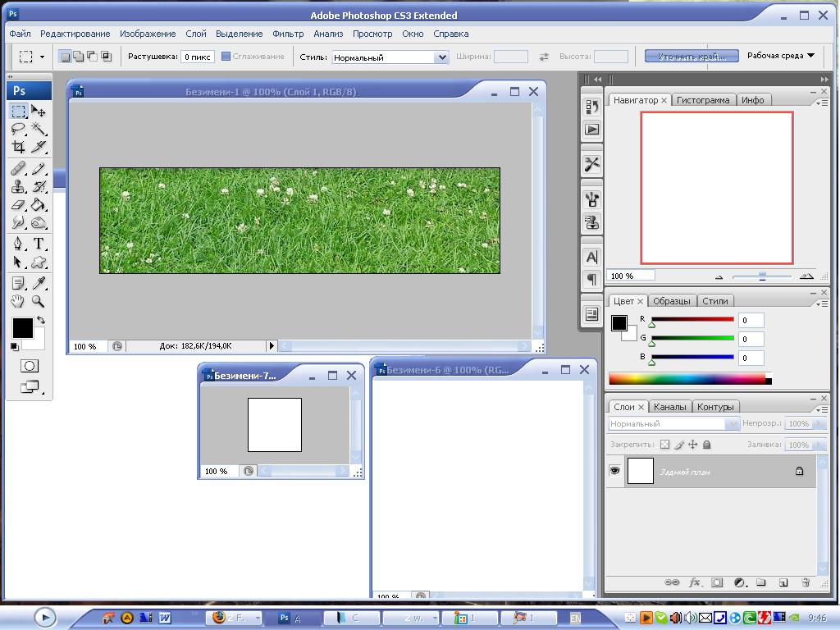The width and height of the screenshot is (840, 630).
Task: Click the trash icon in Слои panel
Action: (x=805, y=582)
